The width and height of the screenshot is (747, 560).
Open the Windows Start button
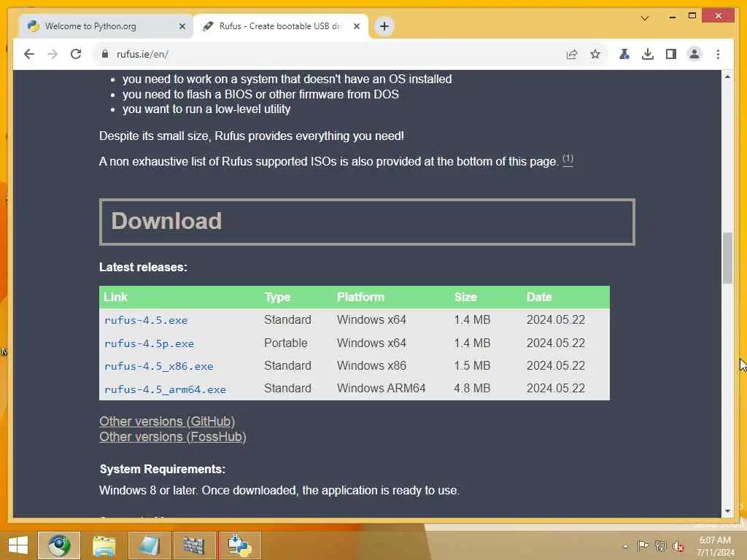[x=18, y=545]
